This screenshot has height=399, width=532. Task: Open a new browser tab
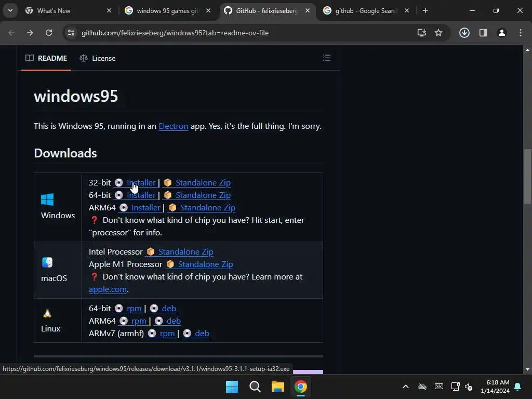(x=425, y=10)
